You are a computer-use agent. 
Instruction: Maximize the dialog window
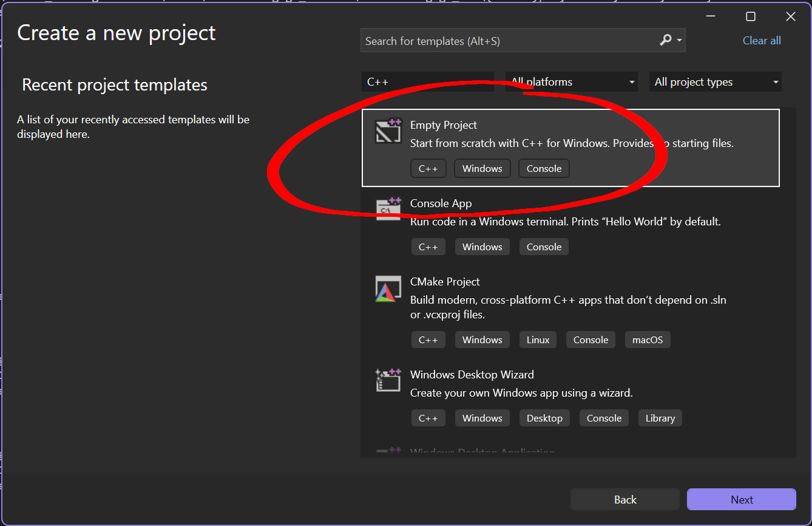coord(751,16)
